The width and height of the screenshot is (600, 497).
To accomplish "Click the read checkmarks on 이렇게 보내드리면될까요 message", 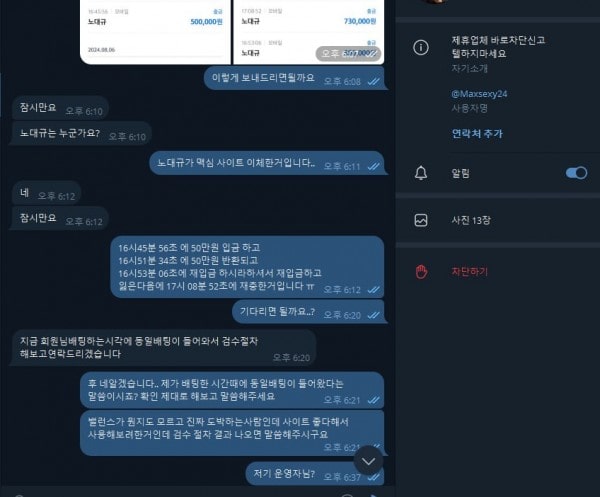I will (373, 81).
